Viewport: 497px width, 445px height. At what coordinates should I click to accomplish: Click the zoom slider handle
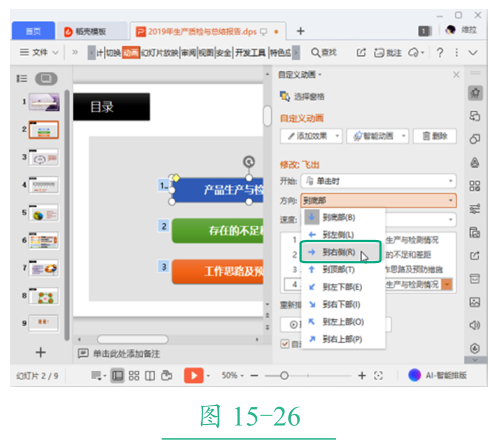point(284,376)
